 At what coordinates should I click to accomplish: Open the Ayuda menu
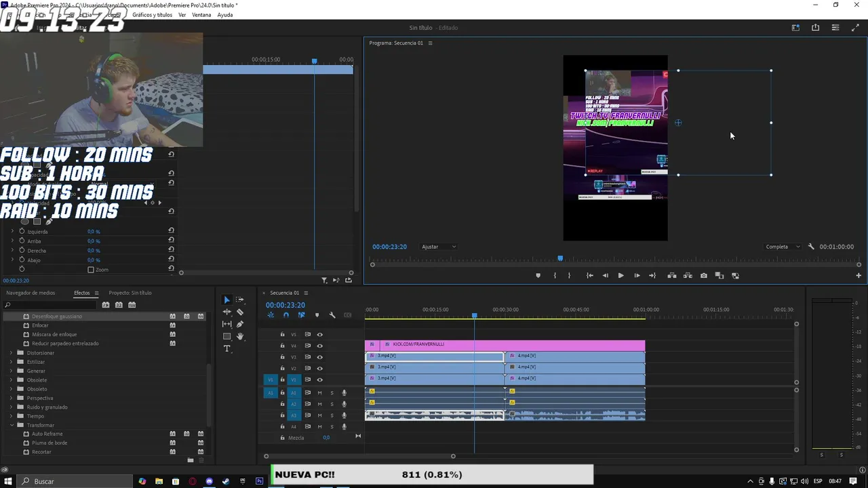coord(225,15)
